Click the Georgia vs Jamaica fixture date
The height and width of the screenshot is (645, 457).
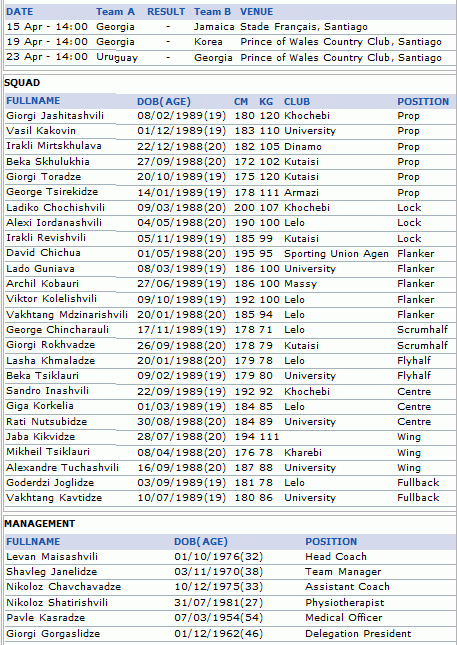coord(47,27)
